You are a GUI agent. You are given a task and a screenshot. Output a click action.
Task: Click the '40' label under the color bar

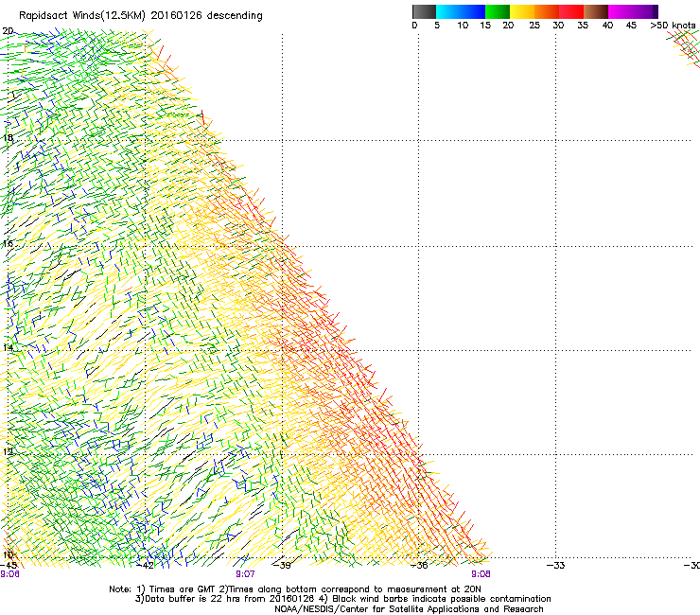[607, 26]
